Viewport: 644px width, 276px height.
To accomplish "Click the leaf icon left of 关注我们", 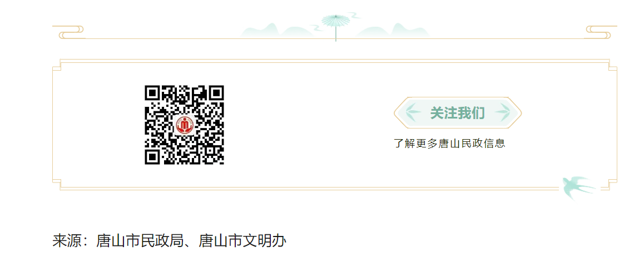I will (413, 112).
